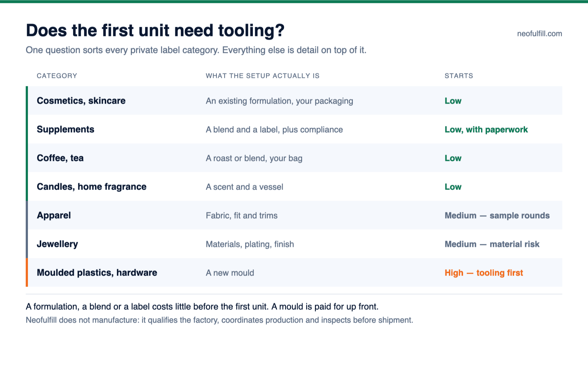Select the heading 'Does the first unit need tooling?'

point(155,30)
